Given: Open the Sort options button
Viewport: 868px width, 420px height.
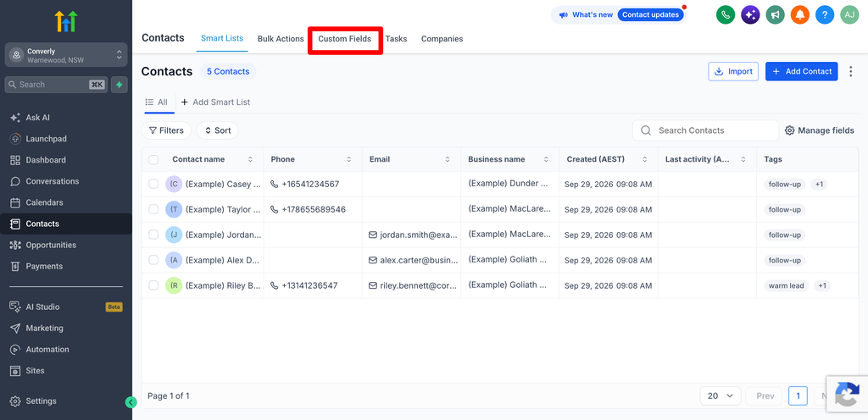Looking at the screenshot, I should tap(218, 130).
